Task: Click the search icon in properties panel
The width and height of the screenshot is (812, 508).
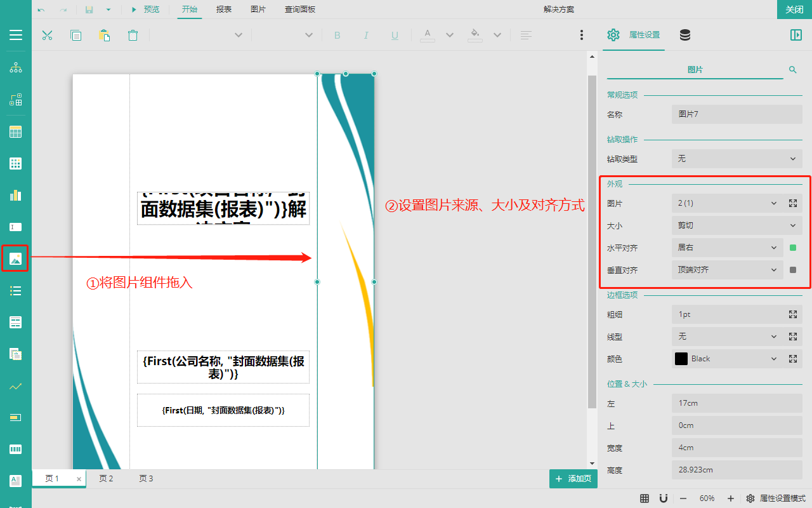Action: (x=792, y=69)
